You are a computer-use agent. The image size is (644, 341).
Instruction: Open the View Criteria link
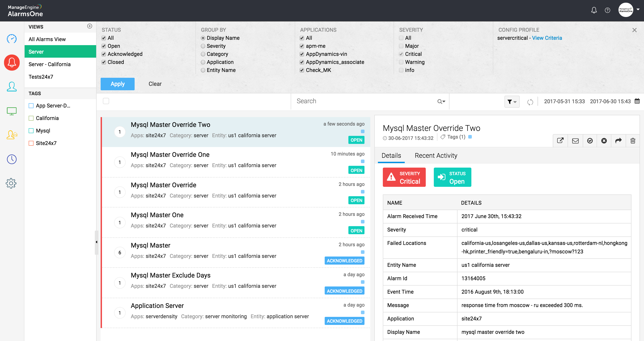click(x=547, y=38)
